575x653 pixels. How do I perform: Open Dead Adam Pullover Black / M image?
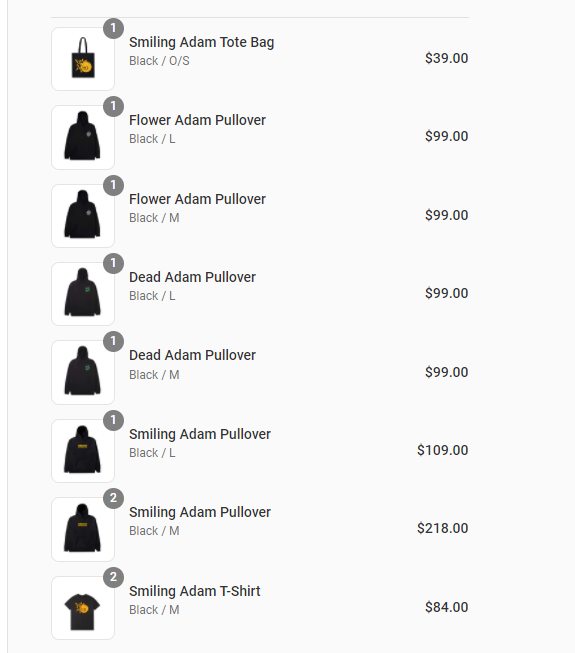point(83,372)
